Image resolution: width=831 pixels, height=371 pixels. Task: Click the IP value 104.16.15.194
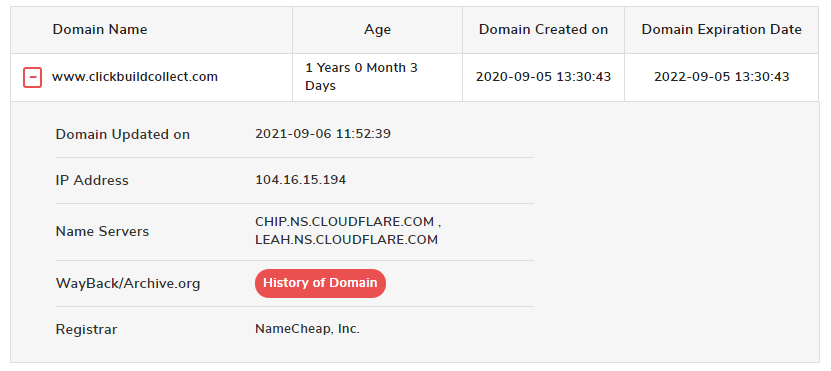coord(300,180)
